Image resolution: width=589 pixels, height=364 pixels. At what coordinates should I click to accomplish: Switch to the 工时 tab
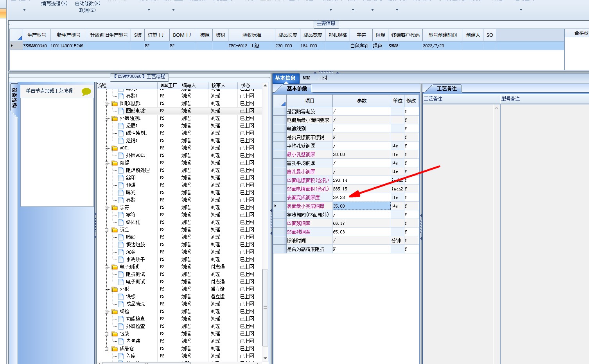tap(322, 78)
